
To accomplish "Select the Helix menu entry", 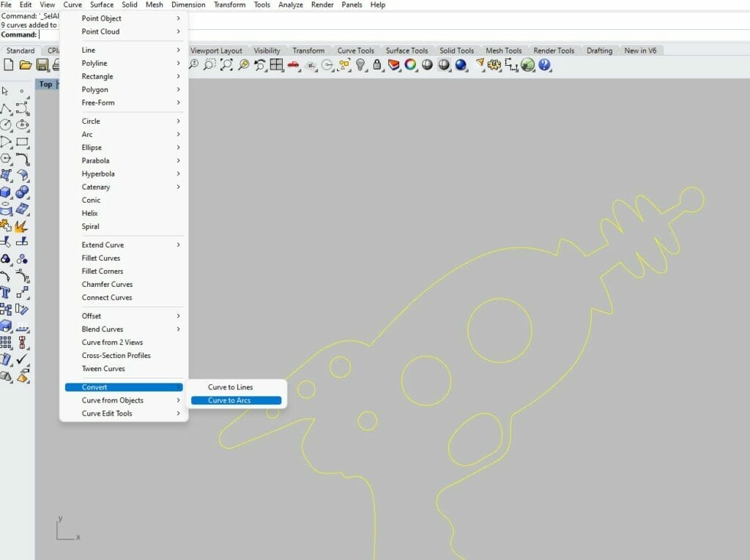I will pyautogui.click(x=124, y=213).
